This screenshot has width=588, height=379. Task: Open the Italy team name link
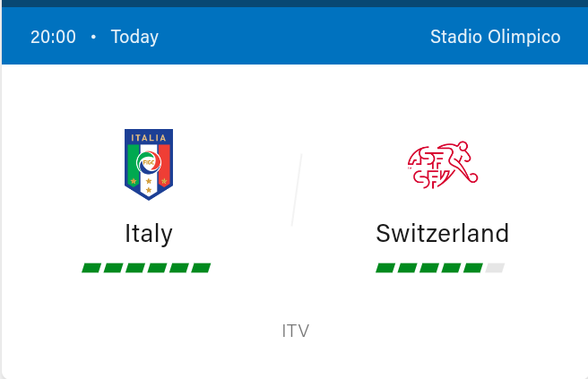[149, 234]
